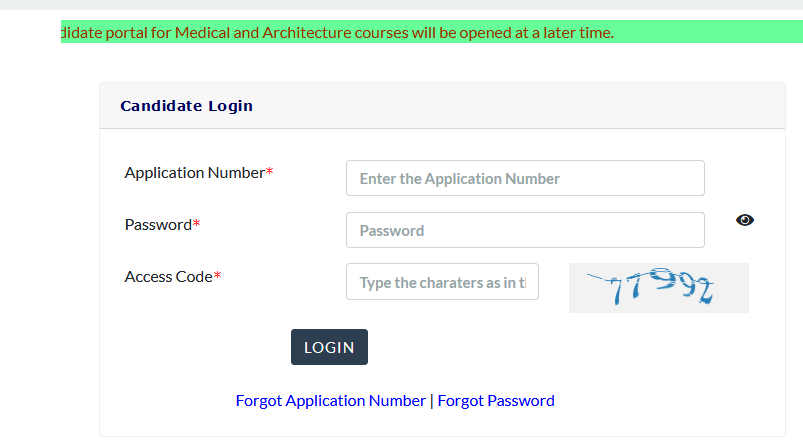The image size is (803, 442).
Task: Focus the Application Number input field
Action: [x=525, y=178]
